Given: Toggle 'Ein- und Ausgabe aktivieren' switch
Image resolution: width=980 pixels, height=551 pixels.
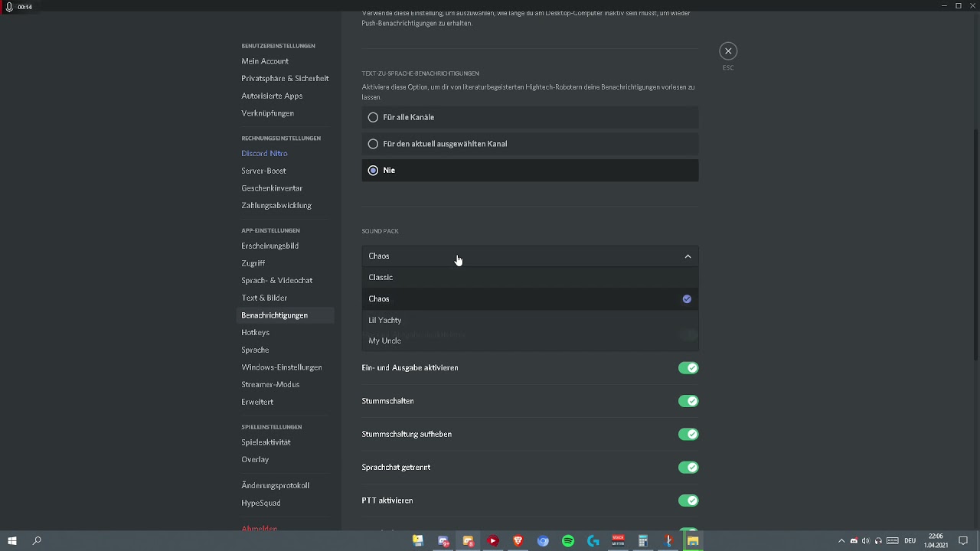Looking at the screenshot, I should (688, 368).
